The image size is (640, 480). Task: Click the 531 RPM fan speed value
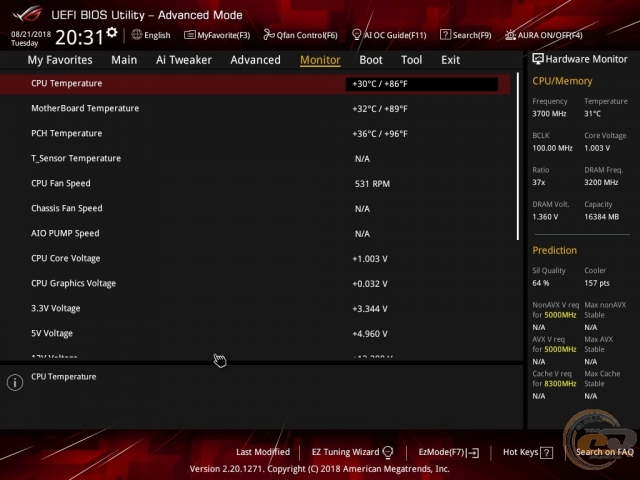click(x=372, y=184)
